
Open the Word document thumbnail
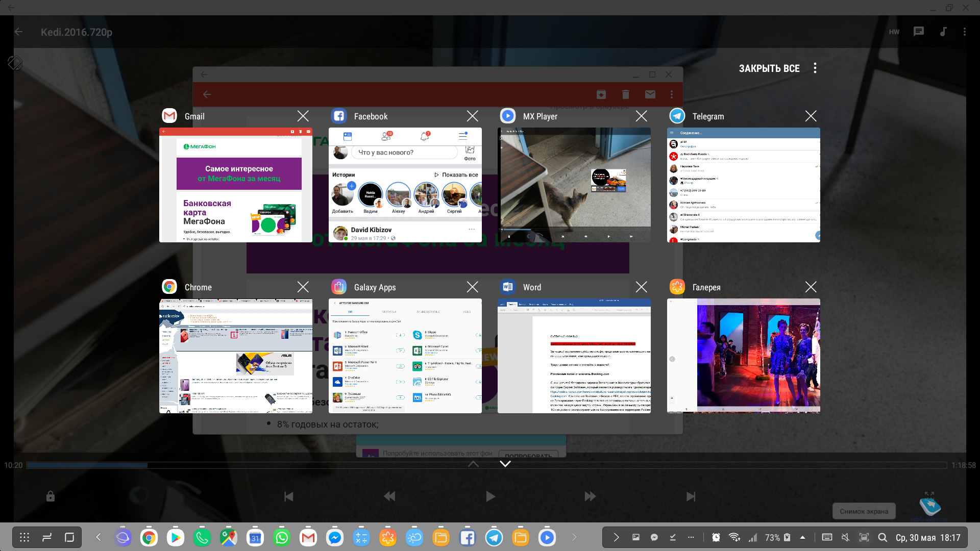[x=574, y=356]
